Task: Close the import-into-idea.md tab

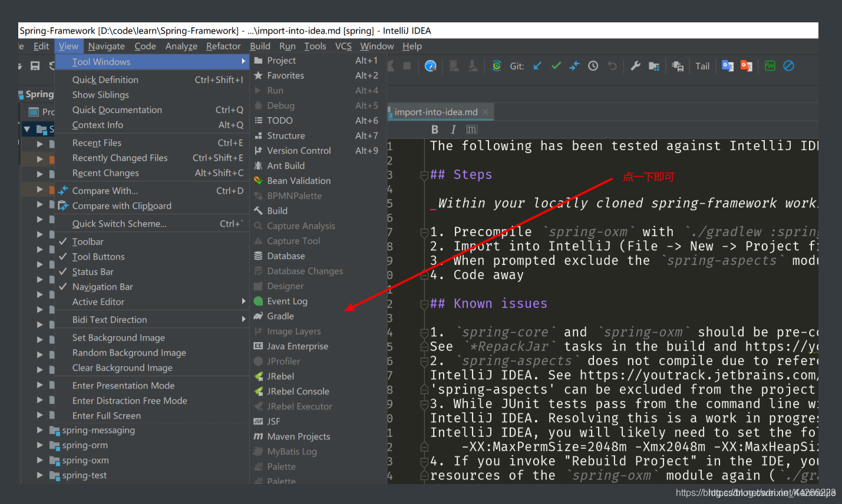Action: tap(486, 112)
